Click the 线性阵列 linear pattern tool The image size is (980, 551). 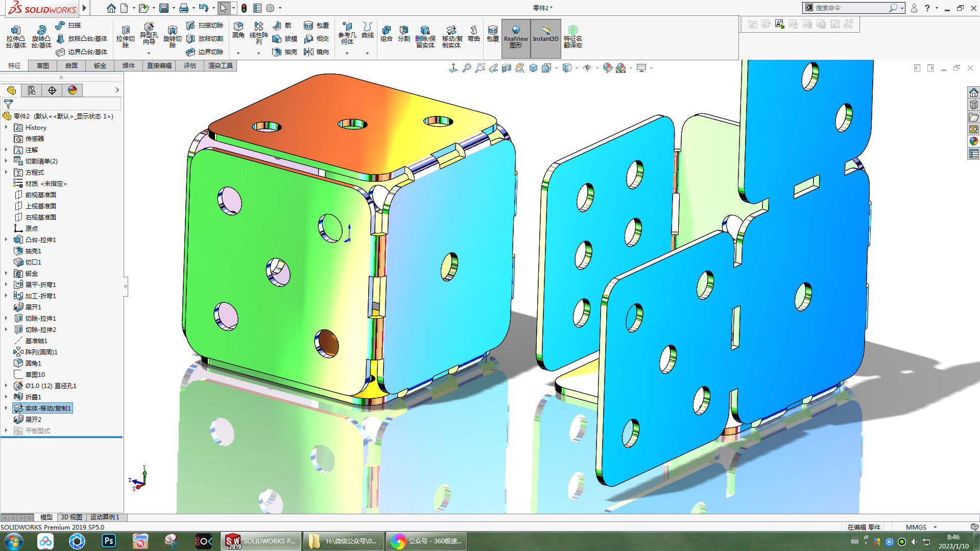point(259,33)
